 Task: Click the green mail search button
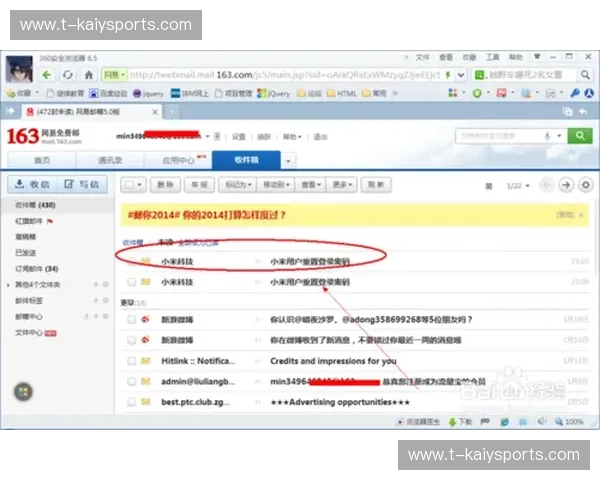(580, 136)
